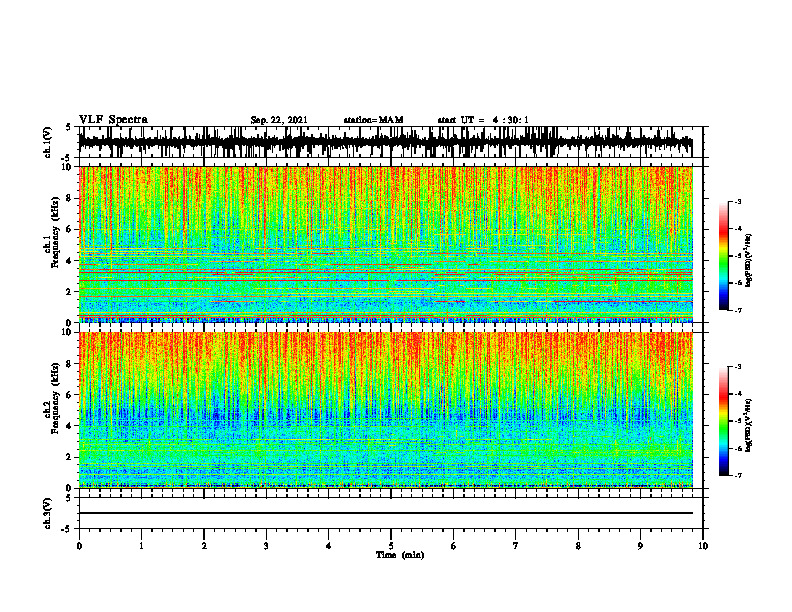Image resolution: width=792 pixels, height=612 pixels.
Task: Click the date label "Sep. 22, 2021"
Action: point(279,120)
